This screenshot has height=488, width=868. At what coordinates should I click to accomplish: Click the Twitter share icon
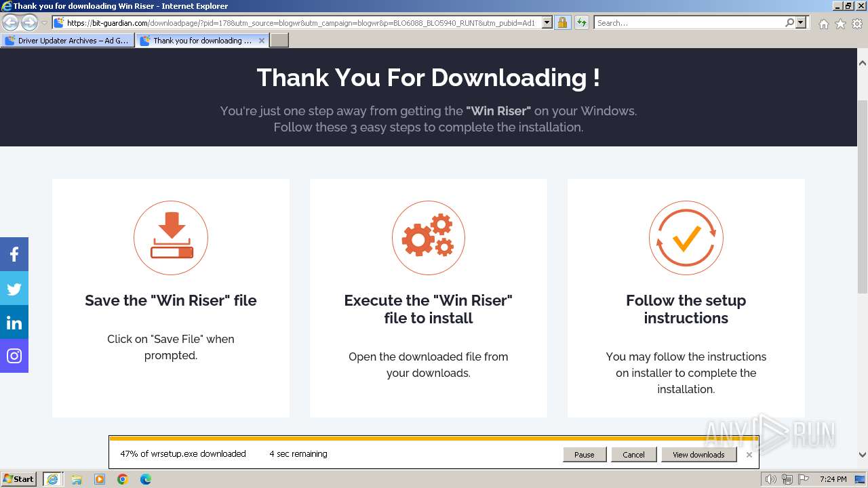(14, 288)
